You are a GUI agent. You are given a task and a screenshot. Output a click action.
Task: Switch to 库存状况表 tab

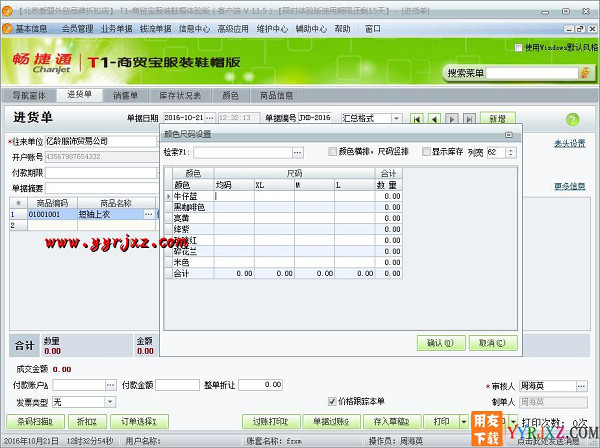click(x=180, y=95)
